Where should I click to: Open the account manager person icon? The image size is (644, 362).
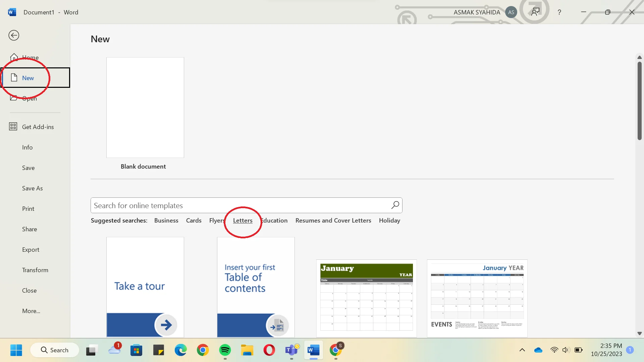pyautogui.click(x=535, y=12)
